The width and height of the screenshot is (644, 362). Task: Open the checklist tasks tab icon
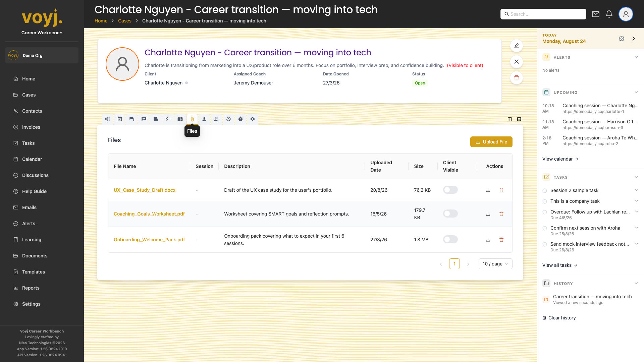coord(168,119)
